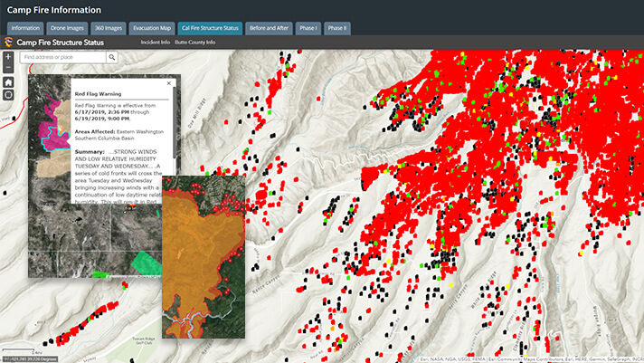Click the coordinates icon at bottom left

(7, 358)
